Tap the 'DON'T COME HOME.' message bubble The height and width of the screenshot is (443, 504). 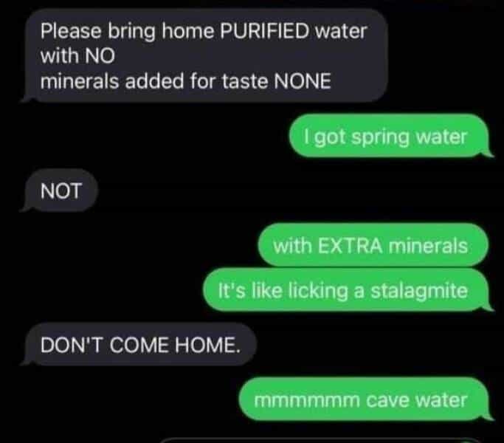(x=140, y=345)
